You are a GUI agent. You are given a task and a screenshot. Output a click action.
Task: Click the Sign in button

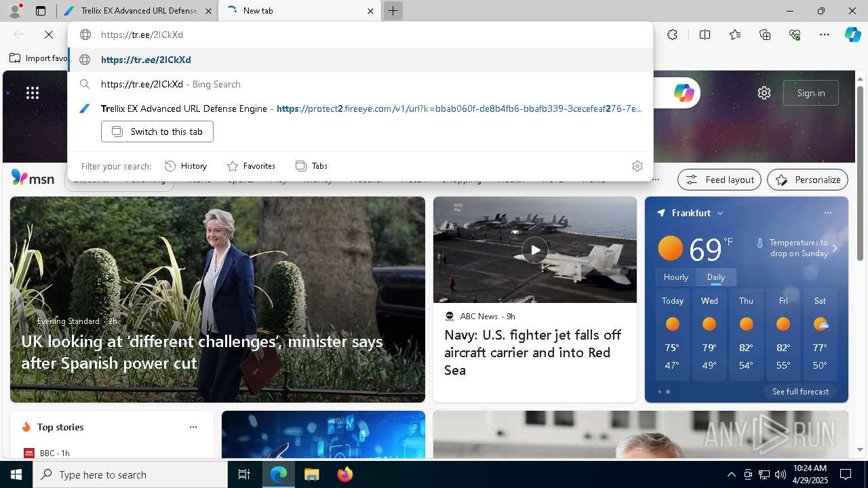click(x=811, y=93)
